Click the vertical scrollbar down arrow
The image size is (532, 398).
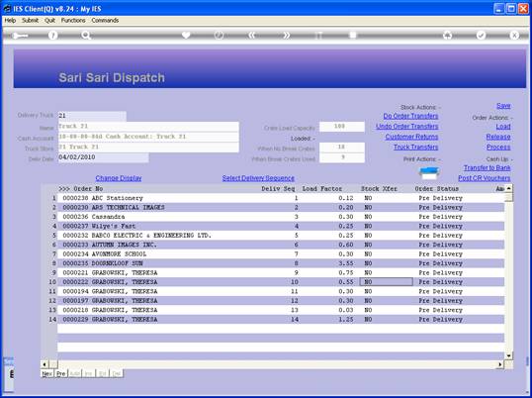click(509, 355)
